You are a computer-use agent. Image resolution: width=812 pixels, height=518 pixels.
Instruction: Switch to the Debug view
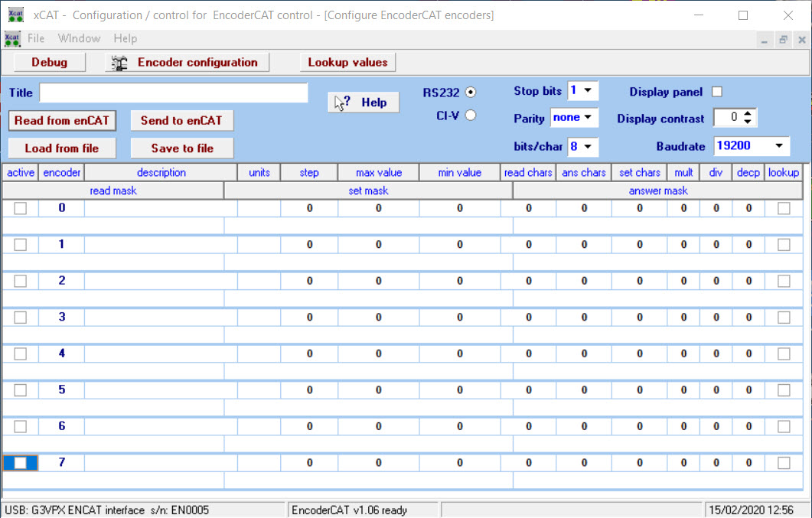coord(49,62)
